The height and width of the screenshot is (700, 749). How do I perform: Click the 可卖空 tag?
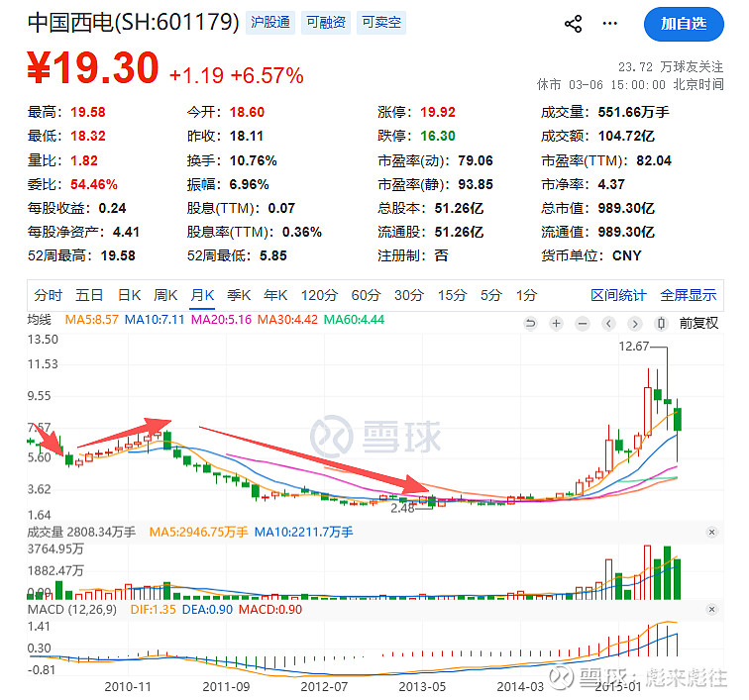(381, 23)
